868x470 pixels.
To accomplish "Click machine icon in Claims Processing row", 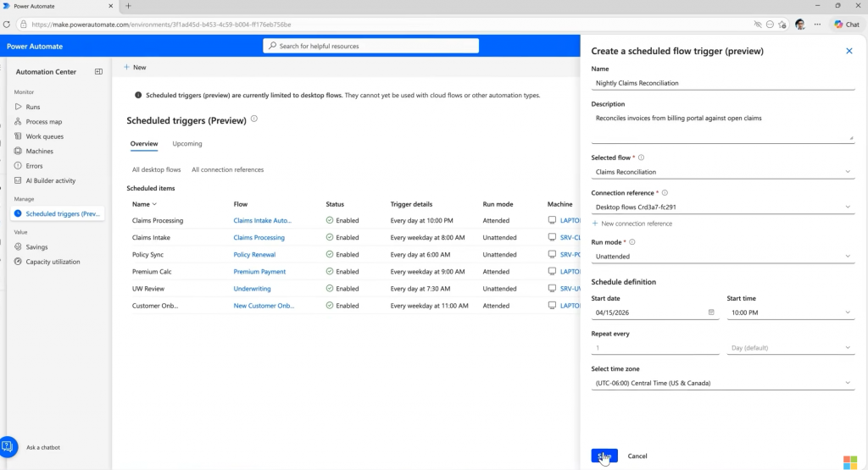I will pyautogui.click(x=552, y=220).
